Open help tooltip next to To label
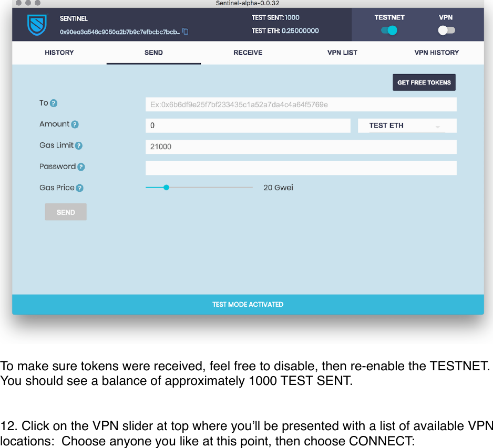This screenshot has height=448, width=493. tap(54, 103)
